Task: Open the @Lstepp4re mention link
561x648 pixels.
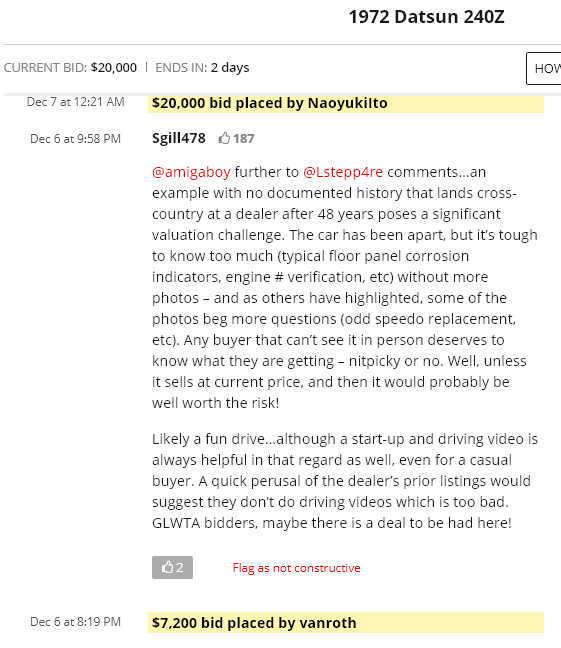Action: point(343,172)
